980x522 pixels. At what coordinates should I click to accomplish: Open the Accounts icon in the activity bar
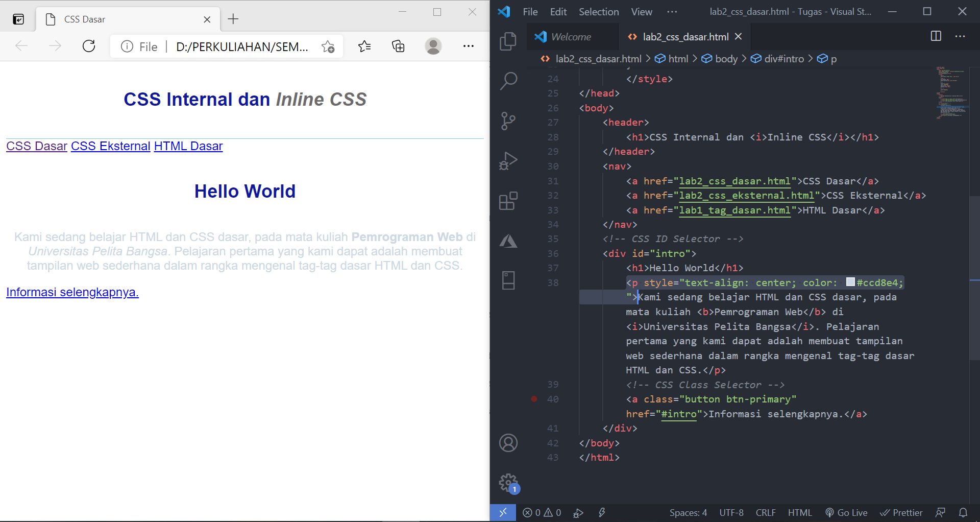click(x=508, y=443)
